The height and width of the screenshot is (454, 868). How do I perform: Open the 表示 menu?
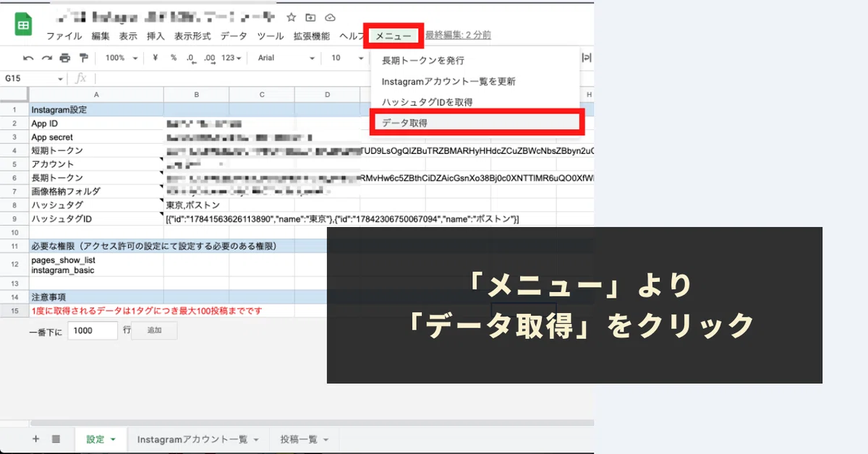pos(128,35)
